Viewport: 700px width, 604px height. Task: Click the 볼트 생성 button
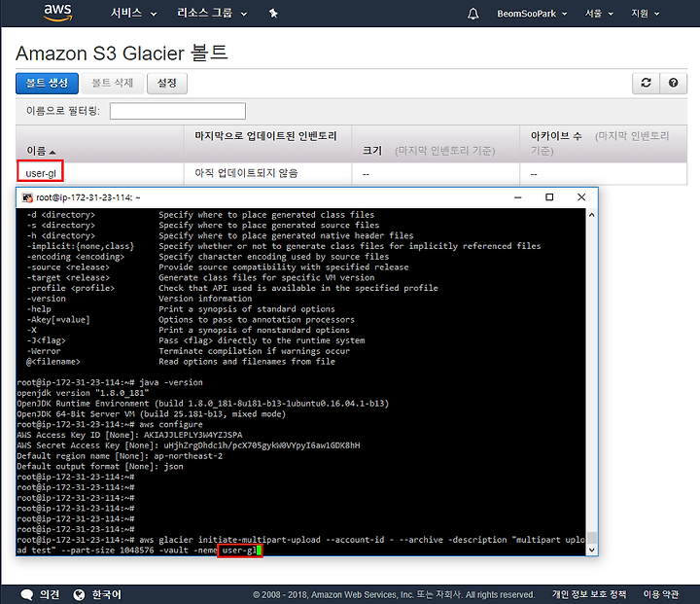(47, 84)
